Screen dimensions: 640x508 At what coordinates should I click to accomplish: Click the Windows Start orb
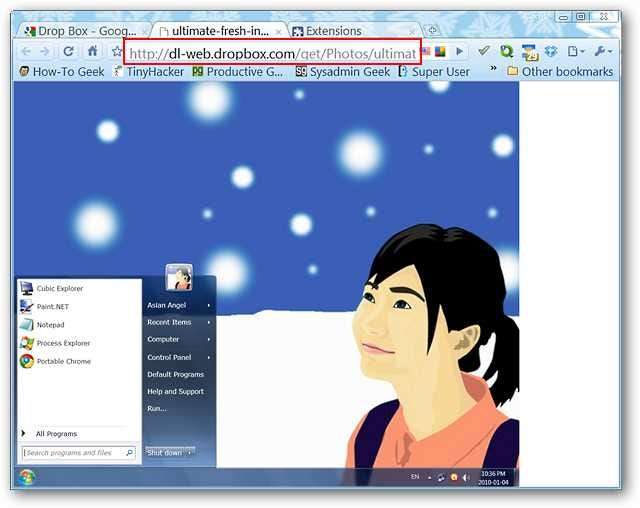coord(26,477)
